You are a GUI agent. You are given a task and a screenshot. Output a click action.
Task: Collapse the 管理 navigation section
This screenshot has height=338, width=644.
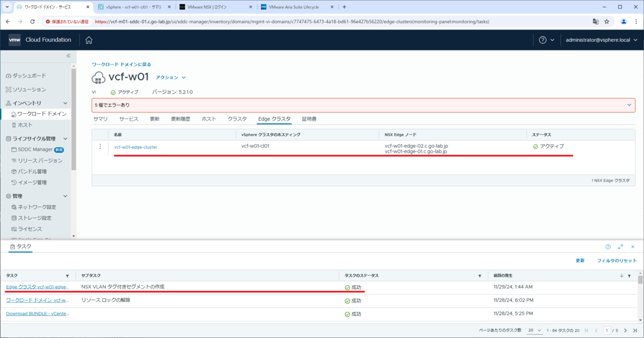click(65, 196)
